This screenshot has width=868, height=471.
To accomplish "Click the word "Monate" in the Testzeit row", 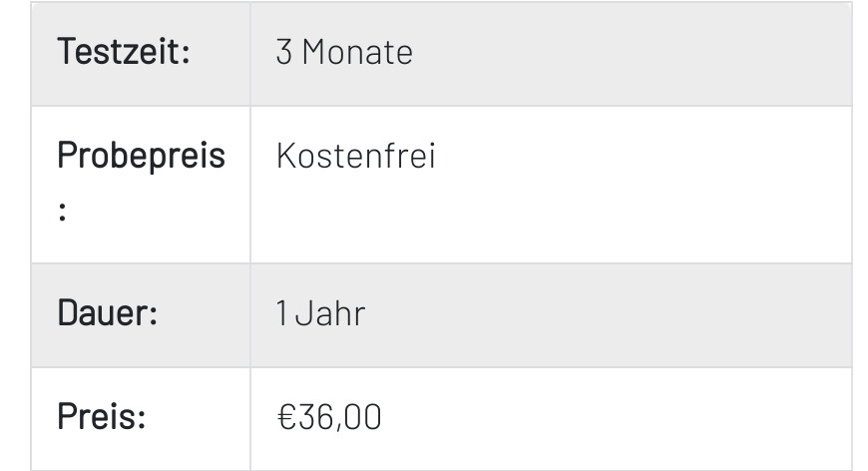I will pos(357,53).
